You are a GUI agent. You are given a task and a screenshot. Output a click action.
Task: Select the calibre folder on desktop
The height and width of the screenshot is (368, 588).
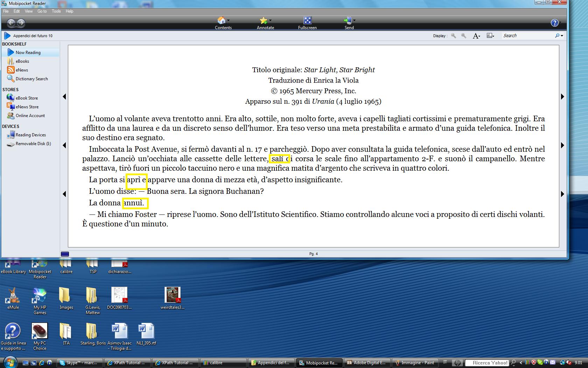click(66, 266)
